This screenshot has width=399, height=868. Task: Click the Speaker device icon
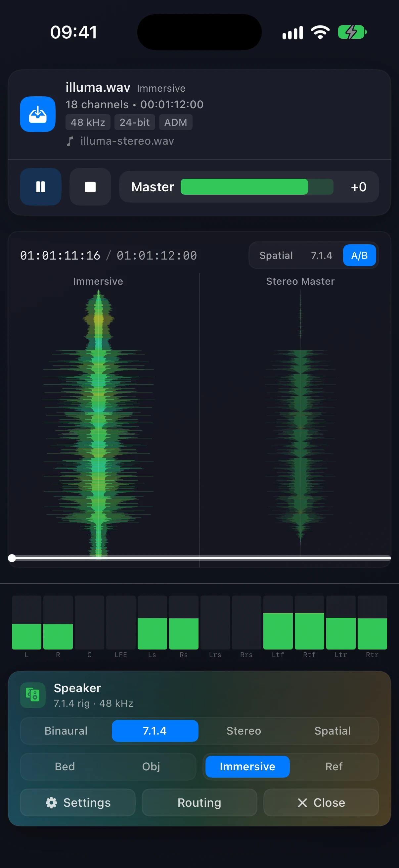point(33,695)
